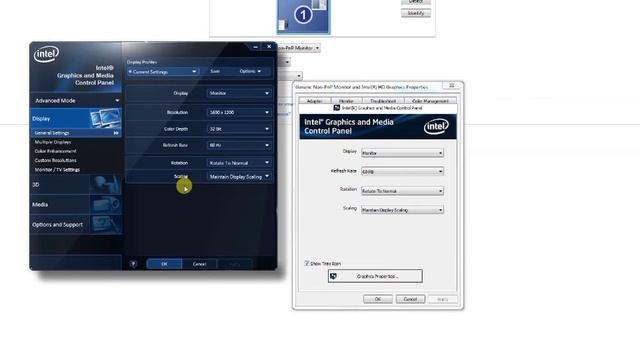Open Refresh Rate dropdown in properties dialog
Viewport: 640px width, 360px height.
click(402, 171)
